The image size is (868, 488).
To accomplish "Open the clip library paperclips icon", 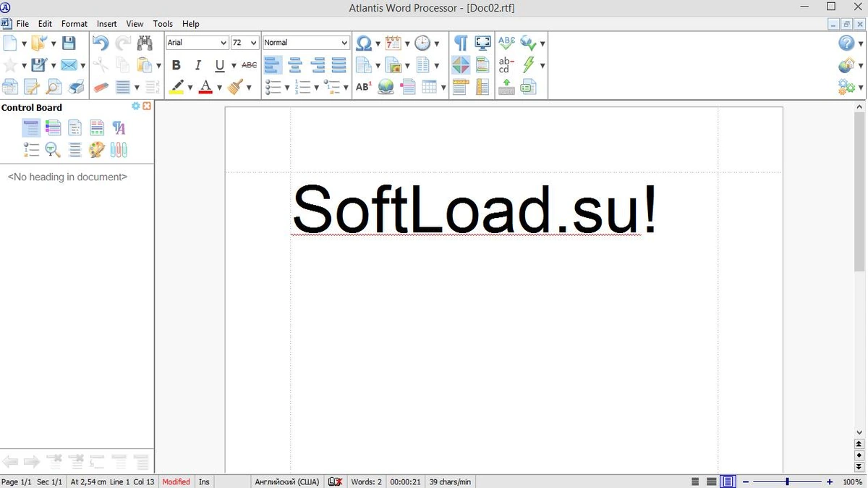I will pyautogui.click(x=119, y=150).
